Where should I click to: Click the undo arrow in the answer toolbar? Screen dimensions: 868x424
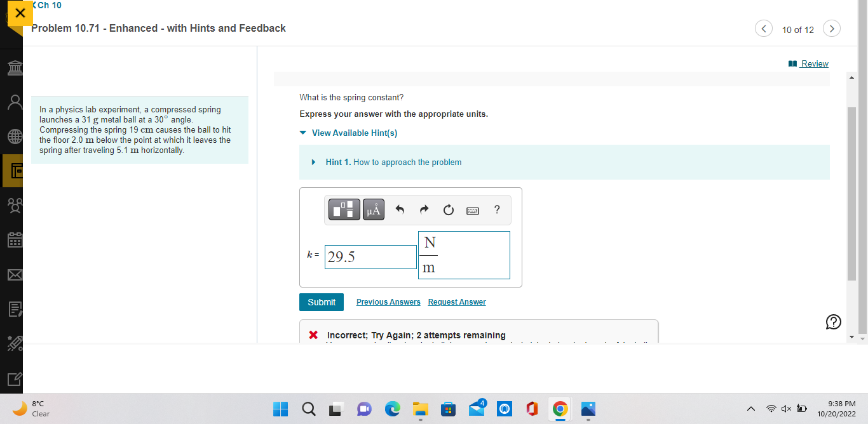click(x=400, y=209)
